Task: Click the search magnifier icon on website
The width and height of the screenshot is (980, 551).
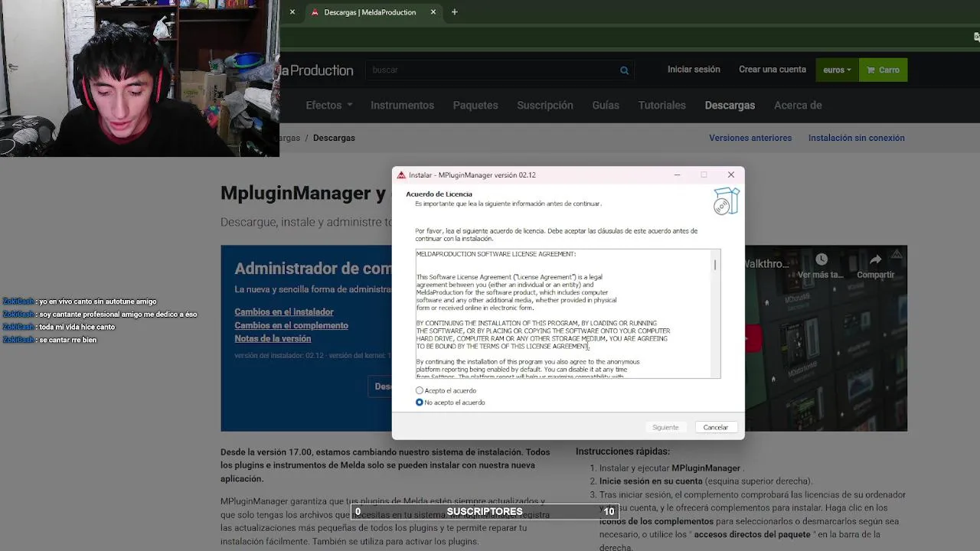Action: tap(624, 70)
